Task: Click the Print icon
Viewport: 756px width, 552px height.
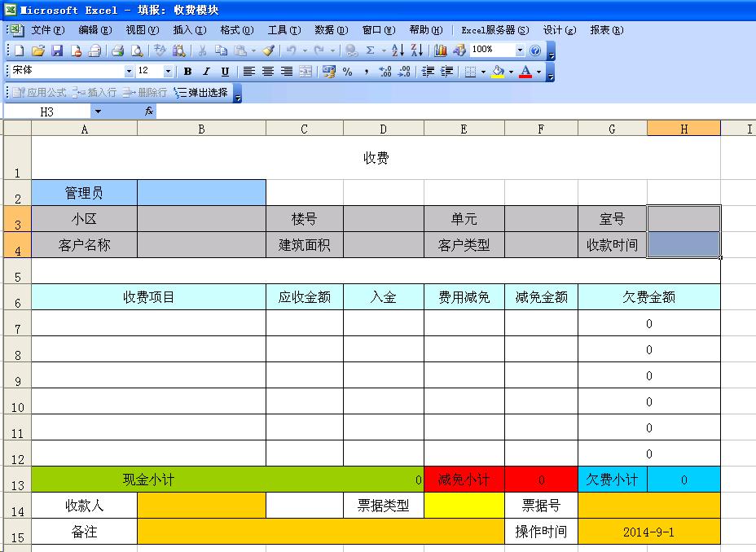Action: pyautogui.click(x=117, y=50)
